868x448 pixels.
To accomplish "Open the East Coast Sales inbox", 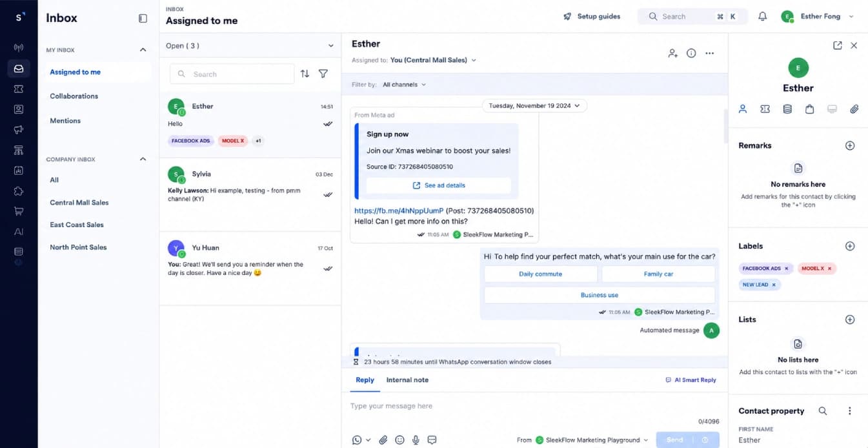I will 77,225.
